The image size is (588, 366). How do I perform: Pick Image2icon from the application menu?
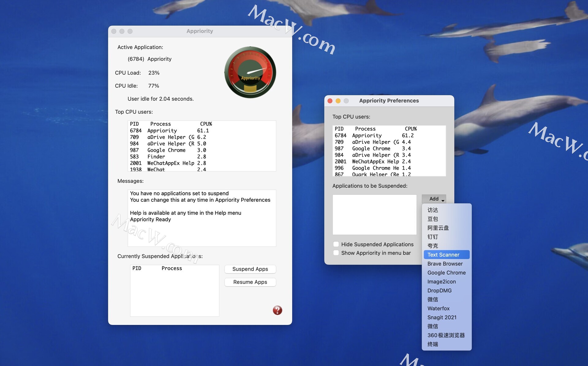pyautogui.click(x=447, y=281)
